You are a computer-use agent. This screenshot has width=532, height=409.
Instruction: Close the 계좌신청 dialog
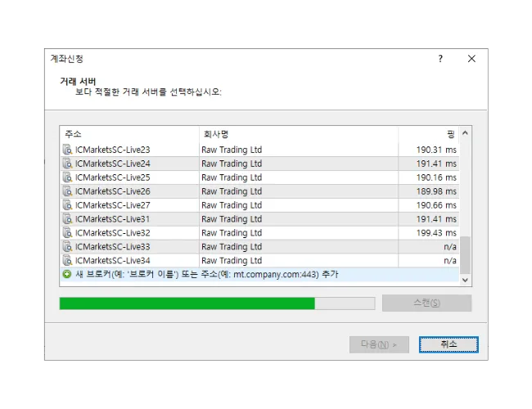[471, 59]
